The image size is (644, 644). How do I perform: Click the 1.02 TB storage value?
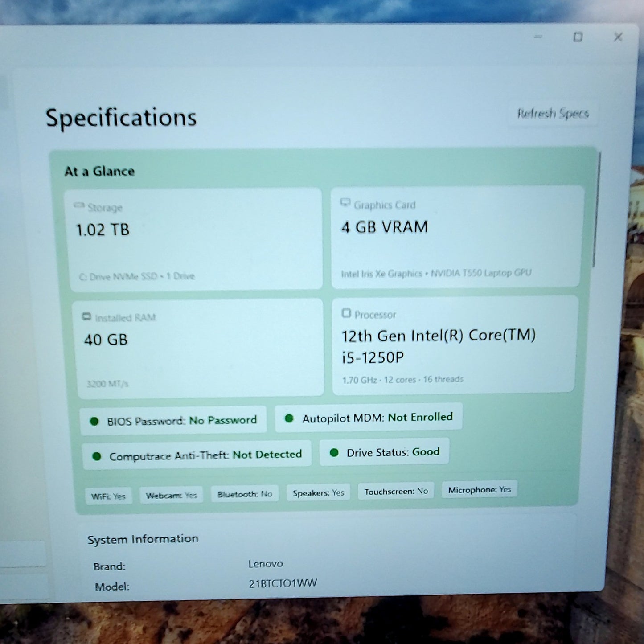tap(103, 230)
